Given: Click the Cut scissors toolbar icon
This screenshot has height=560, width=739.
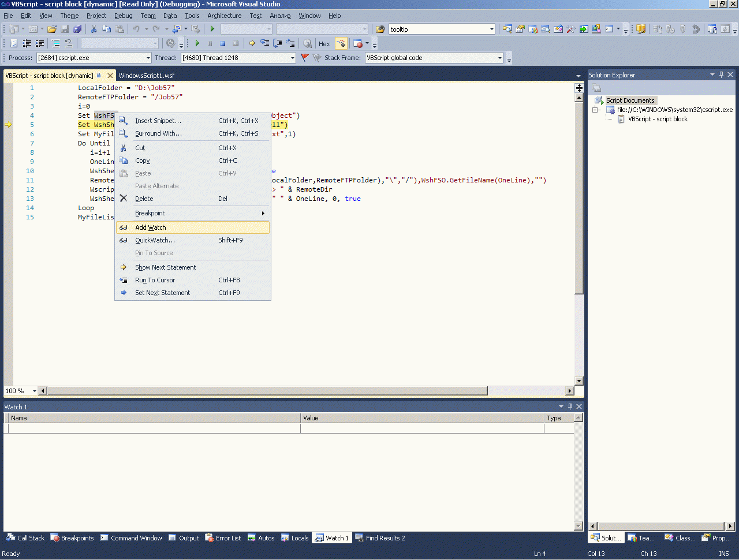Looking at the screenshot, I should coord(94,29).
